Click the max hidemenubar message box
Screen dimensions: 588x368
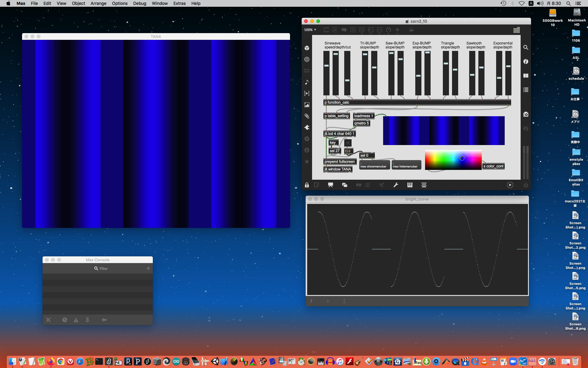406,165
